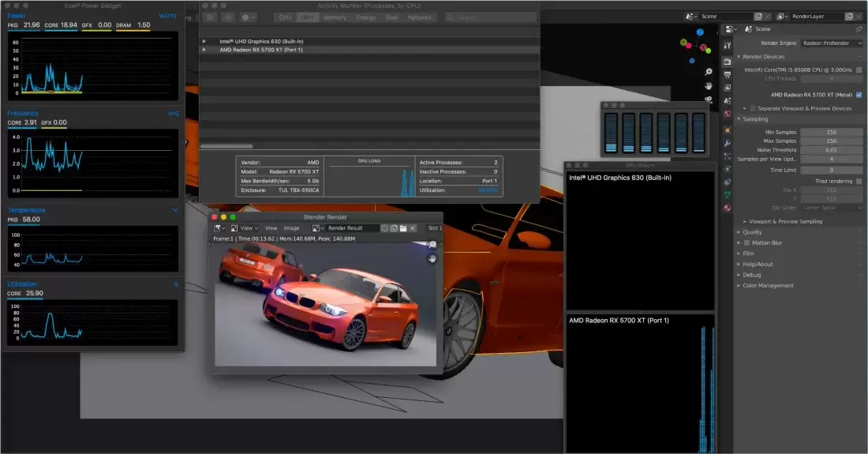Click the fake user shield icon beside Render Result
The width and height of the screenshot is (868, 454).
[x=384, y=228]
